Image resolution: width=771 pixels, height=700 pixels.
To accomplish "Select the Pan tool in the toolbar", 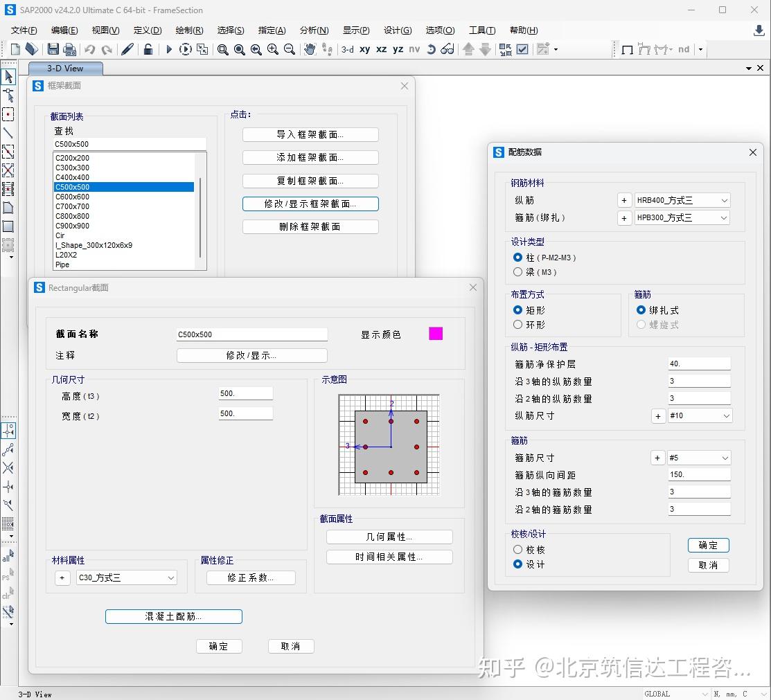I will tap(310, 48).
